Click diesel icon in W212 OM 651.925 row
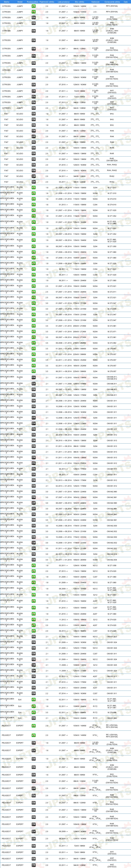131x868 pixels. coord(34,637)
